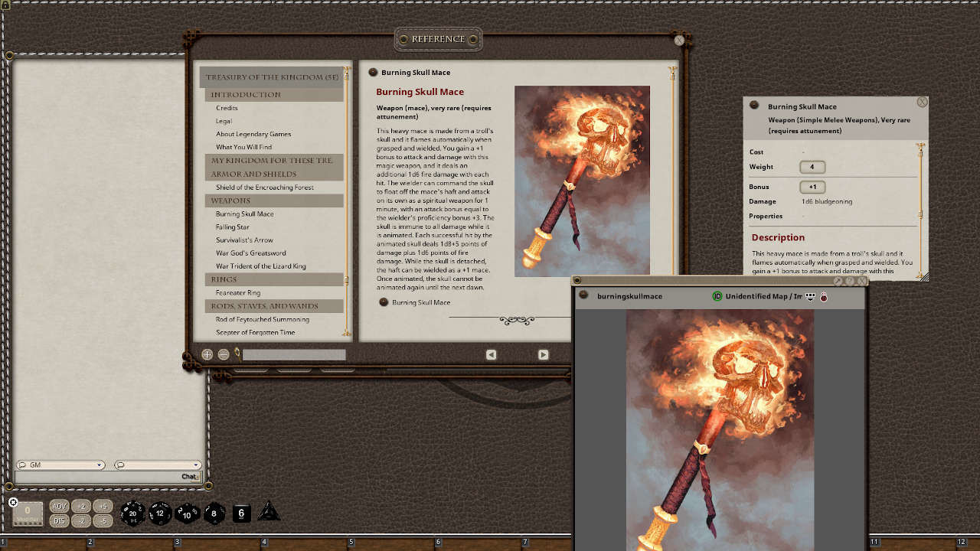
Task: Zoom out using the minus magnifier icon
Action: pyautogui.click(x=223, y=354)
